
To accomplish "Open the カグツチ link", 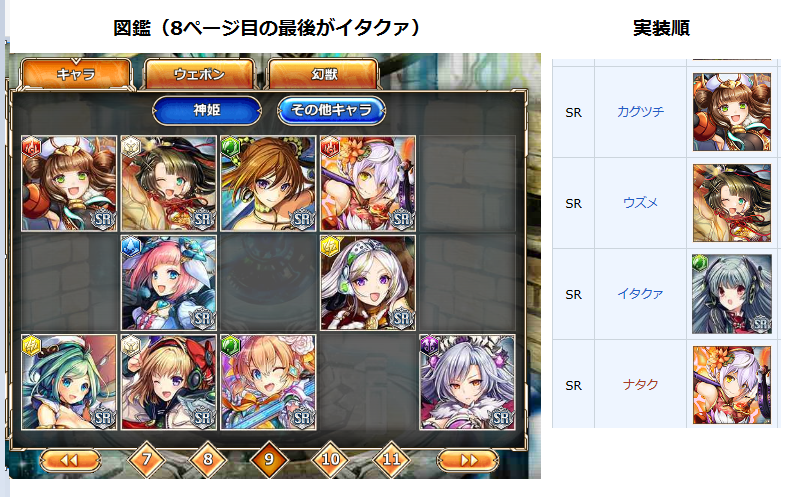I will coord(640,112).
